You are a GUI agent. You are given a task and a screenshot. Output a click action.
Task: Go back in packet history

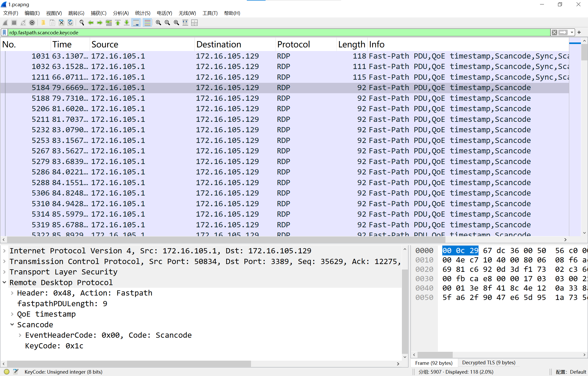(x=91, y=23)
